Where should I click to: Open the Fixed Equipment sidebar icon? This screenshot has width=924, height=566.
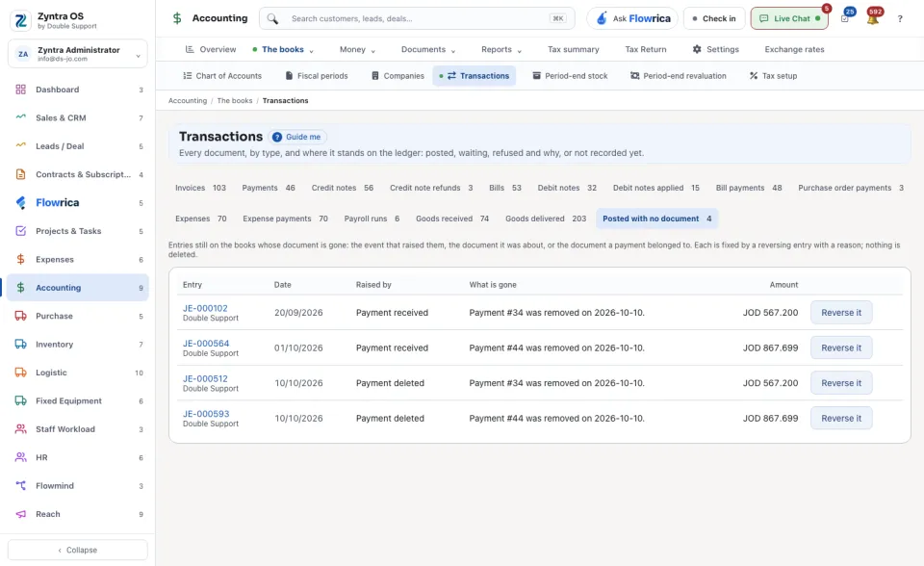point(20,400)
